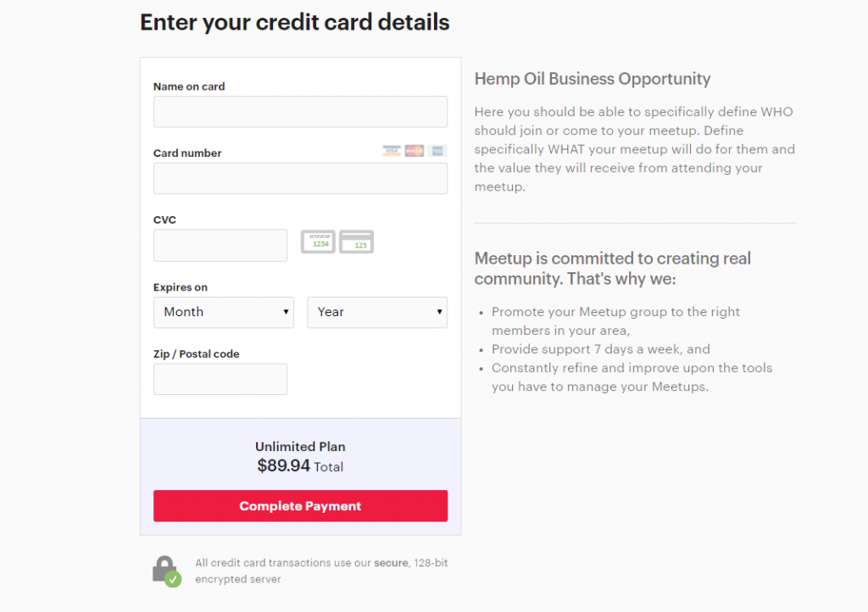Click the CVC input field
This screenshot has width=868, height=612.
220,245
